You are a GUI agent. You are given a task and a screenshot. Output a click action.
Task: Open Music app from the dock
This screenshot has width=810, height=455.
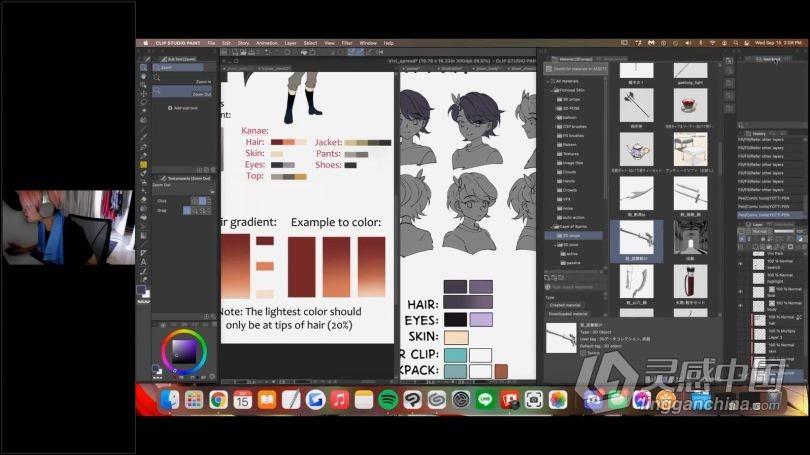pos(339,400)
